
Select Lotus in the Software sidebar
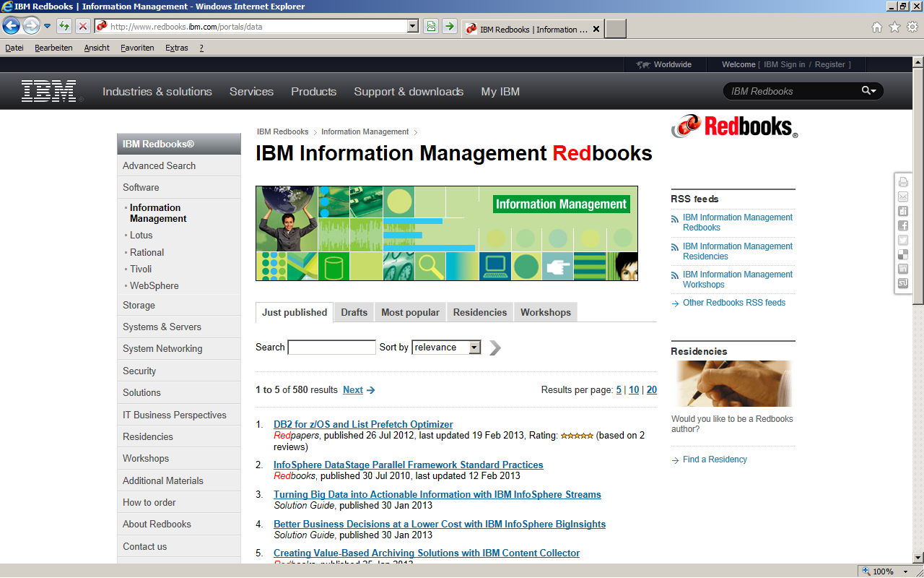pyautogui.click(x=141, y=236)
